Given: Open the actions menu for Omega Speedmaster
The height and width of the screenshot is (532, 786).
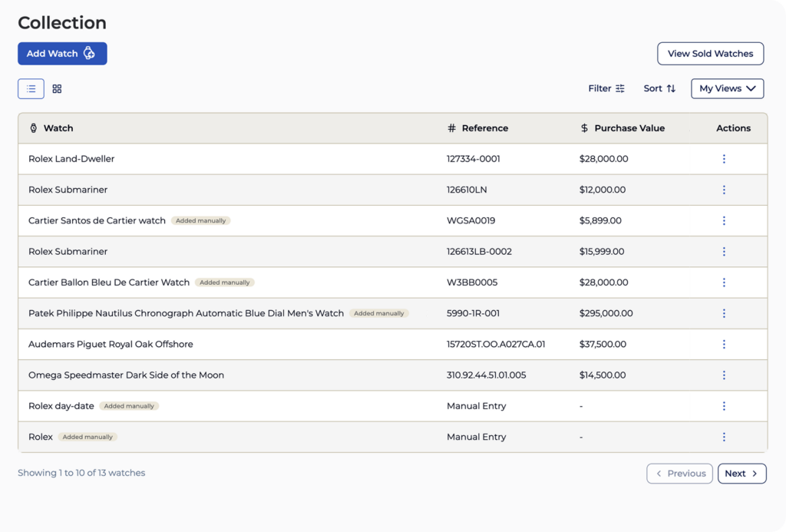Looking at the screenshot, I should click(x=724, y=375).
